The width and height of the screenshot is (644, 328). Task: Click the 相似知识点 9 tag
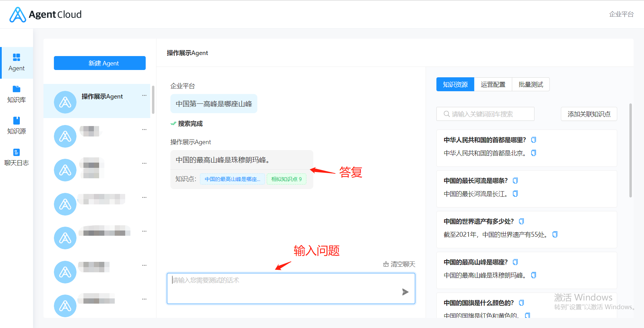(287, 179)
